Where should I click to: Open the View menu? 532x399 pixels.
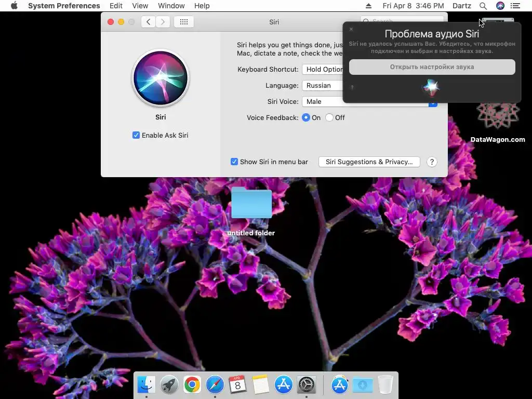(x=140, y=6)
